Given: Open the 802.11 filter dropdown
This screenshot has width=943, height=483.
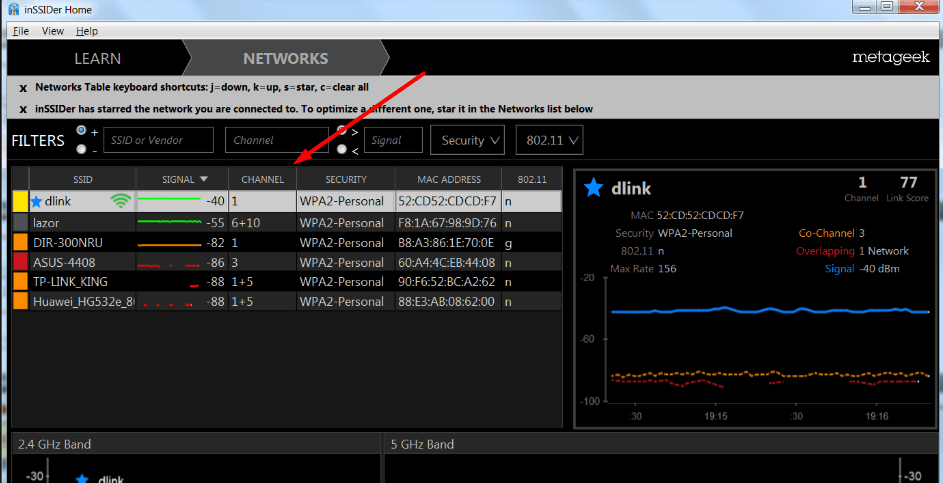Looking at the screenshot, I should (550, 140).
